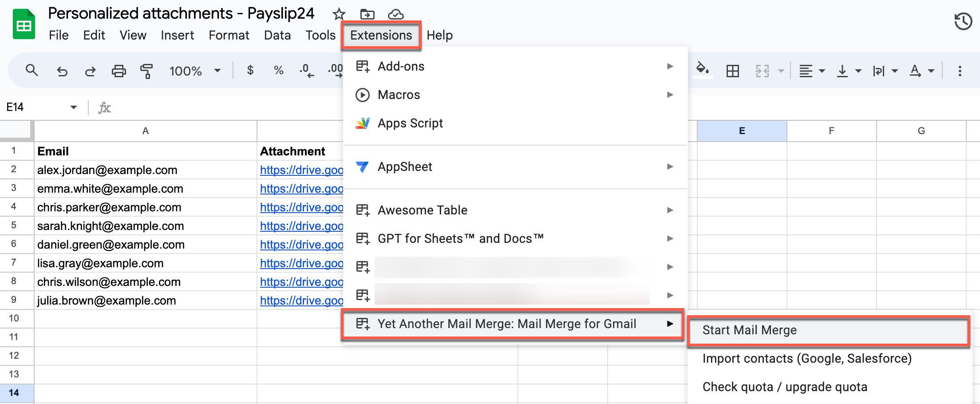This screenshot has width=980, height=404.
Task: Click the Merge cells icon
Action: pyautogui.click(x=762, y=70)
